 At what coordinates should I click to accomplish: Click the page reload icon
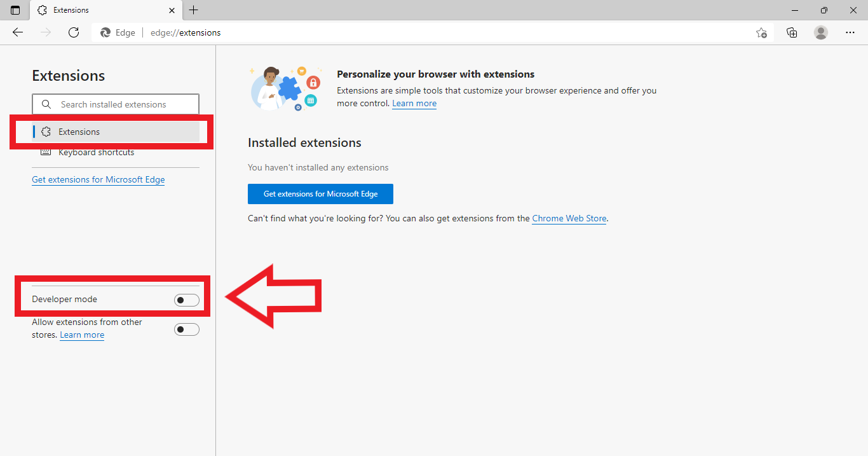pos(73,32)
